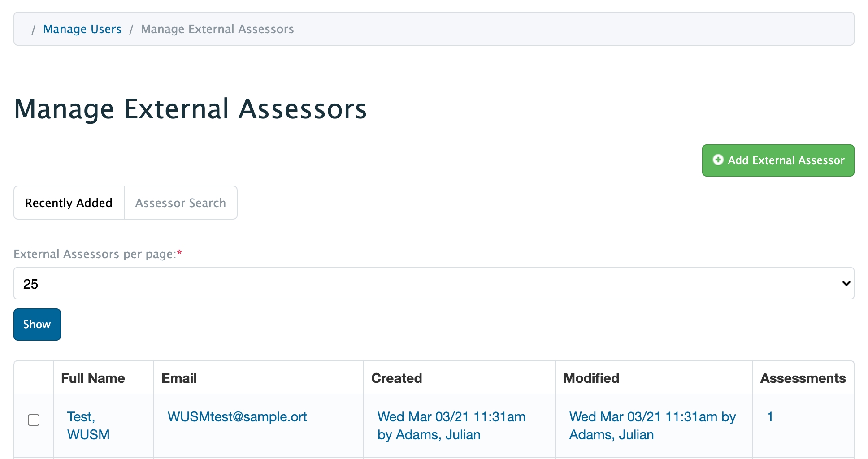Click the Created column header
Image resolution: width=868 pixels, height=459 pixels.
click(x=396, y=378)
